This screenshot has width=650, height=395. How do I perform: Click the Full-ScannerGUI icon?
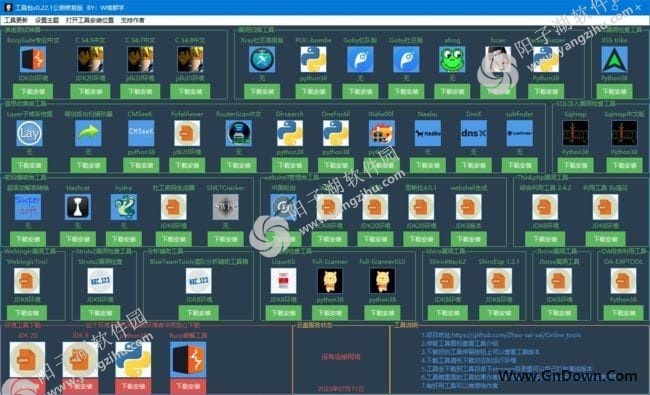tap(382, 281)
